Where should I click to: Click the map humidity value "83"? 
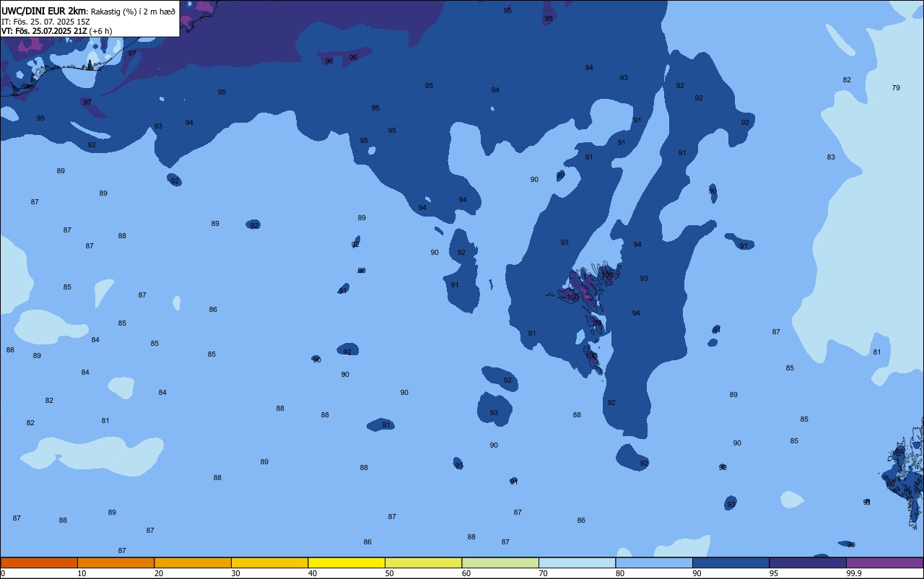click(831, 157)
